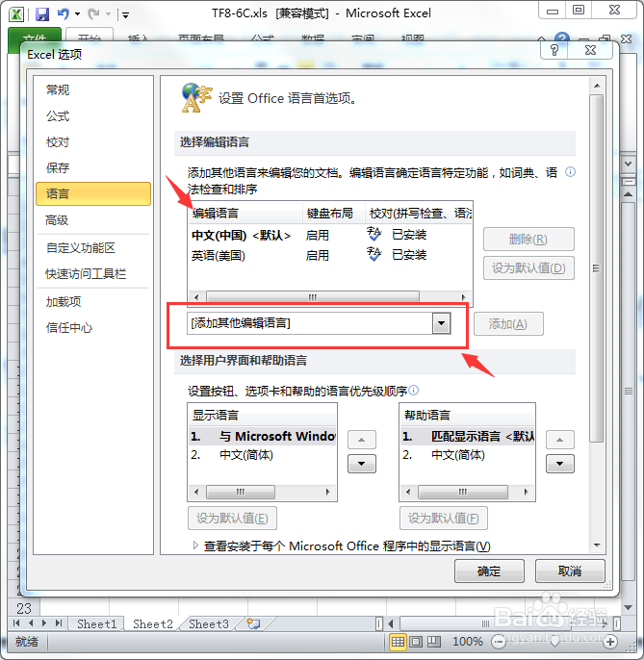The image size is (644, 660).
Task: Move display language up with arrow button
Action: point(361,440)
